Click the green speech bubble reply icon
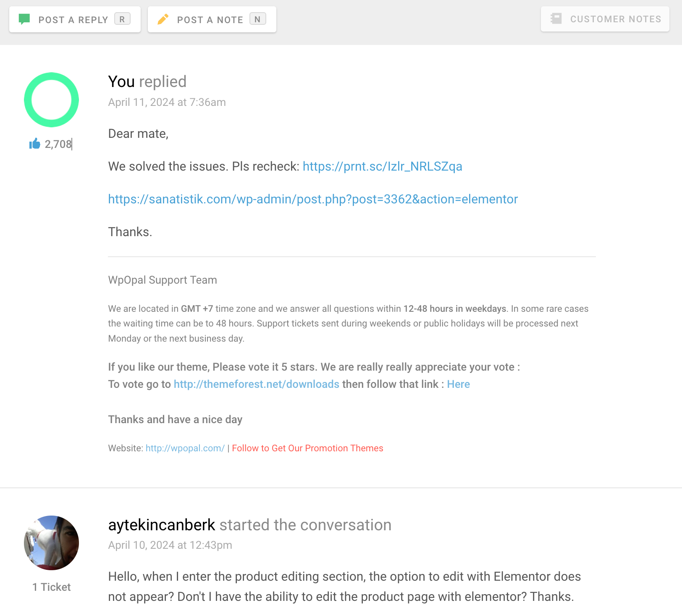Image resolution: width=682 pixels, height=616 pixels. 24,19
